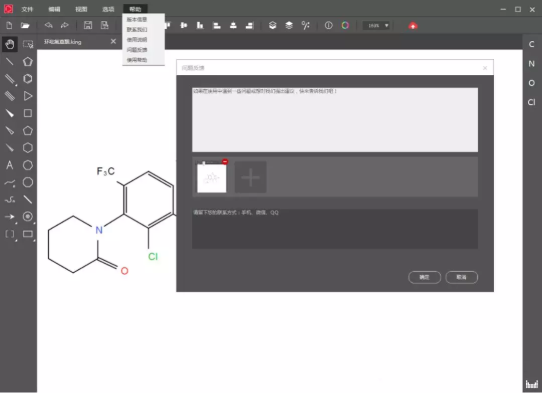Select the hand pan tool
This screenshot has width=542, height=396.
[10, 44]
